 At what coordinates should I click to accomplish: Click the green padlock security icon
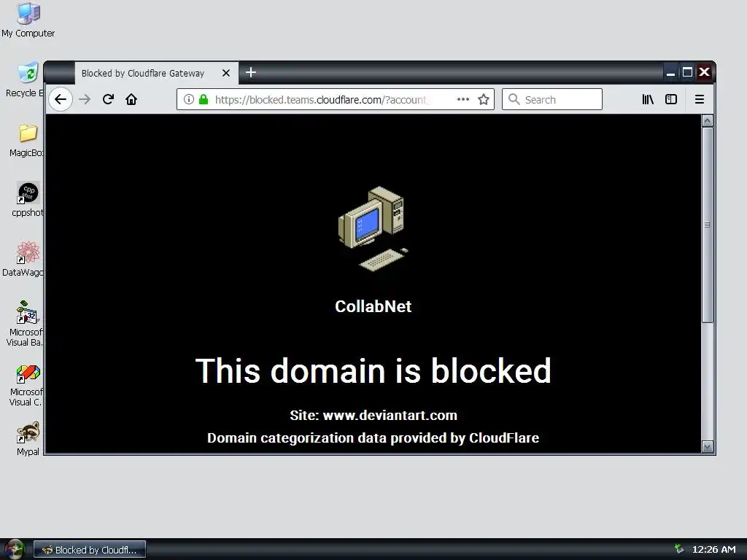[x=204, y=99]
